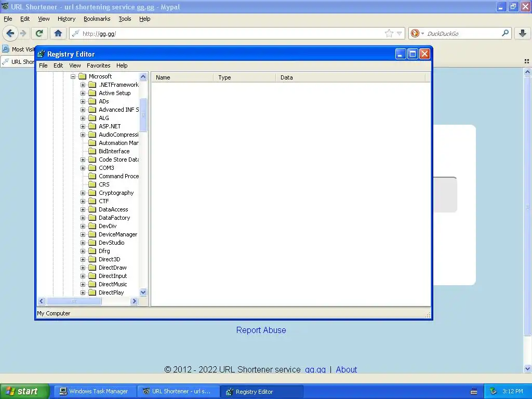The image size is (532, 399).
Task: Follow the gg.gg footer link
Action: 315,369
